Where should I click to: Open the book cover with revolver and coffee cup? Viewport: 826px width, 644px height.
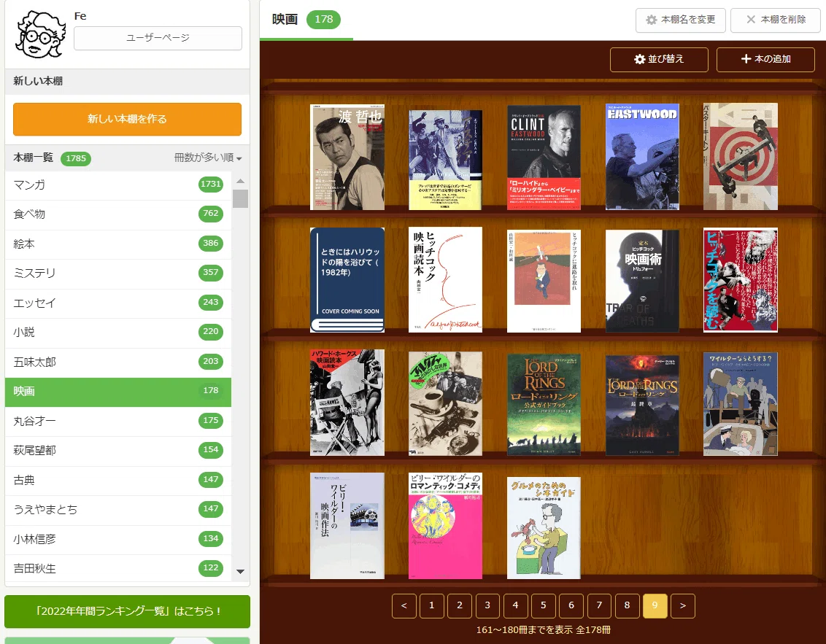click(445, 403)
